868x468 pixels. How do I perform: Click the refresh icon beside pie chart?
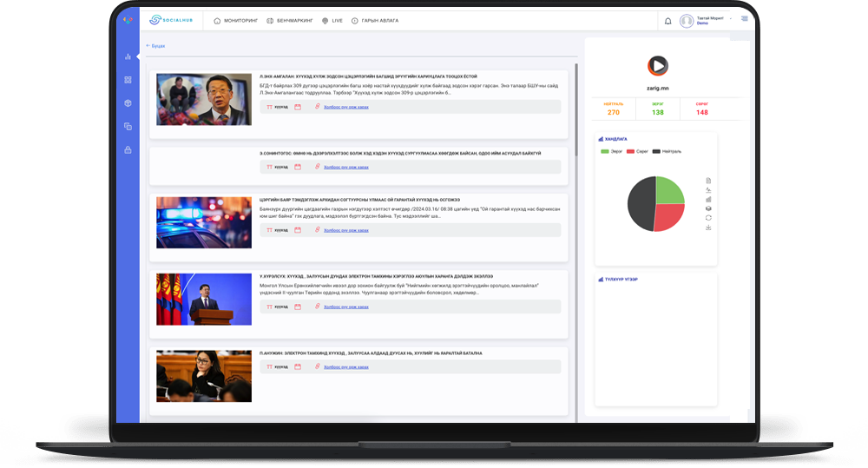(x=708, y=218)
